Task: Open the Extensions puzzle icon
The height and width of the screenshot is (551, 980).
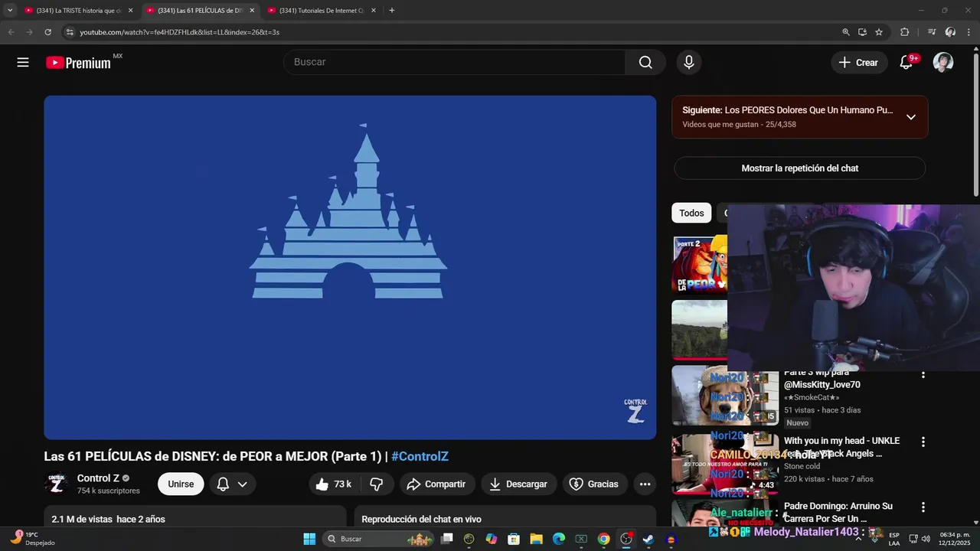Action: (x=905, y=32)
